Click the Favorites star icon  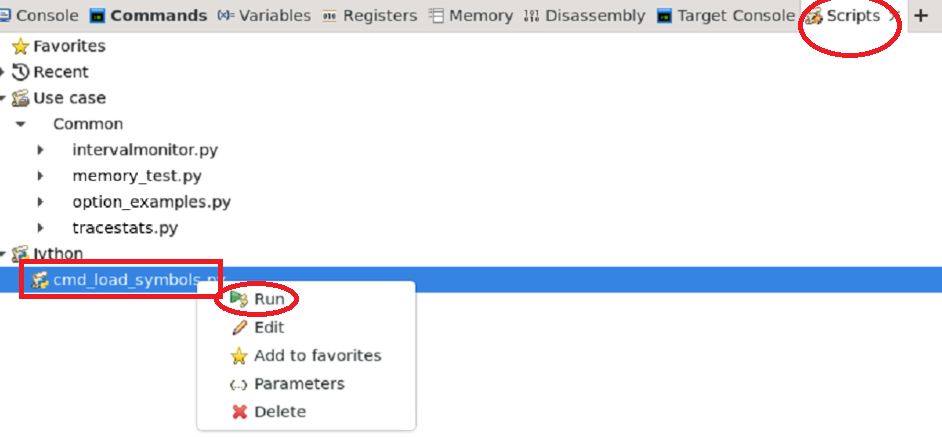pos(20,47)
